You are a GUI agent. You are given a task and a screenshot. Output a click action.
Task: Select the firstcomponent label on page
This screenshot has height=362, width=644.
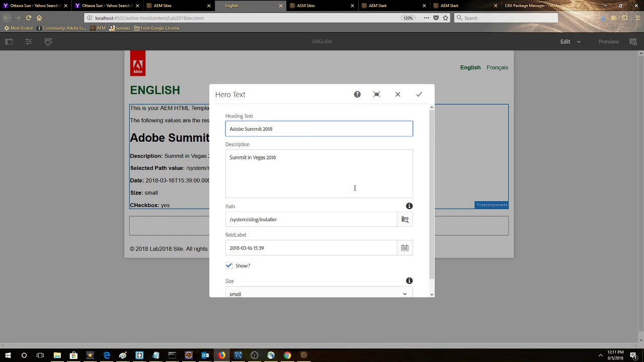tap(492, 205)
